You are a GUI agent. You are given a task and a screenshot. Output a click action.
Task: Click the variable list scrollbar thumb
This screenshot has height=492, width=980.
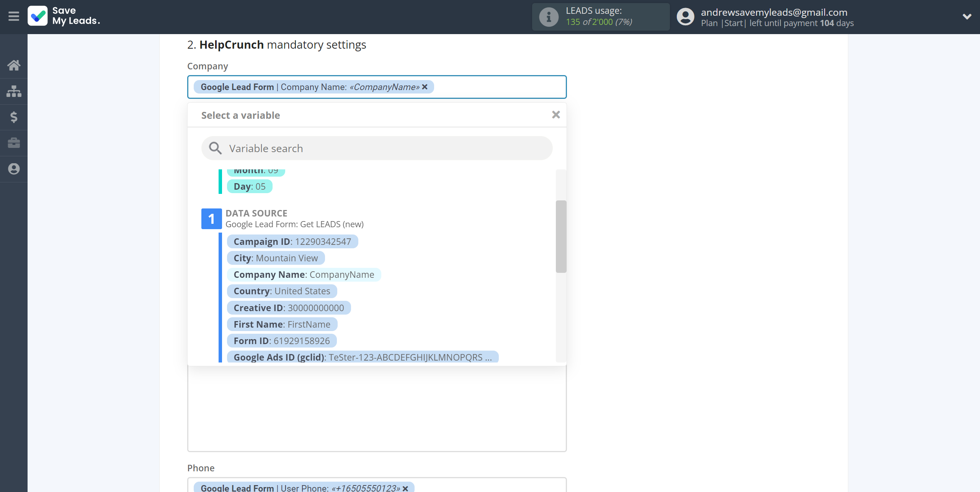coord(561,236)
